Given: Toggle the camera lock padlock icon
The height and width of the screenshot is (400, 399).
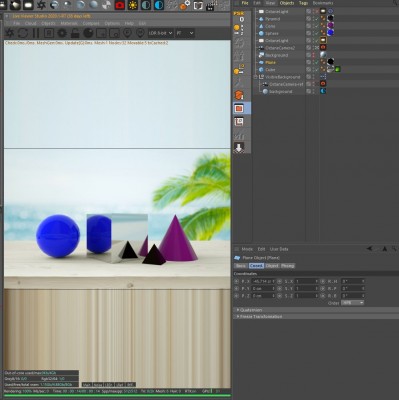Looking at the screenshot, I should click(75, 33).
